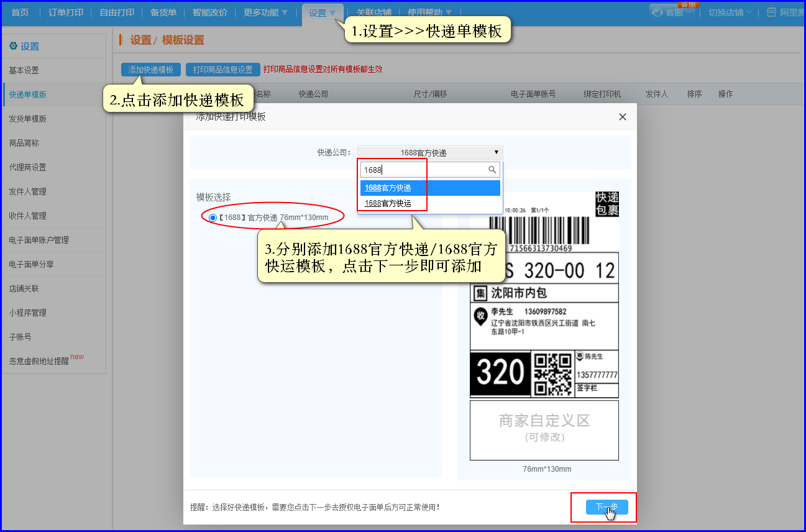Image resolution: width=806 pixels, height=532 pixels.
Task: Click the magnifier icon in the search box
Action: pyautogui.click(x=492, y=170)
